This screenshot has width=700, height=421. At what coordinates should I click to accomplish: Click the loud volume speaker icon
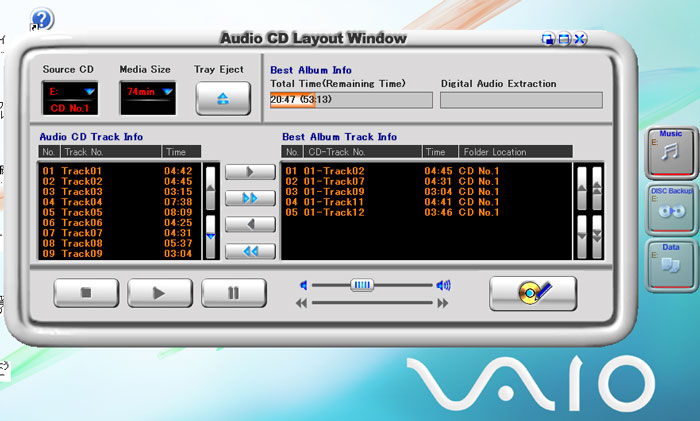click(443, 285)
